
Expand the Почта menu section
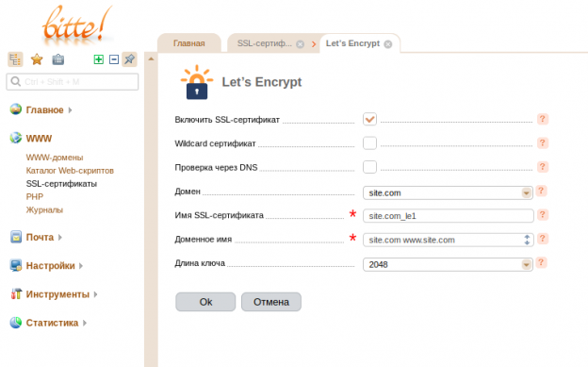(60, 238)
